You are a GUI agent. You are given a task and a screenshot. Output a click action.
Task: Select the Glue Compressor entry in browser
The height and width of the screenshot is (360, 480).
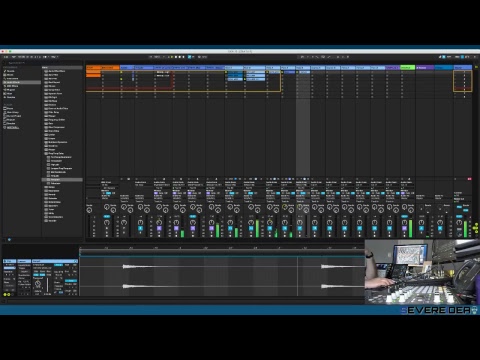[56, 127]
